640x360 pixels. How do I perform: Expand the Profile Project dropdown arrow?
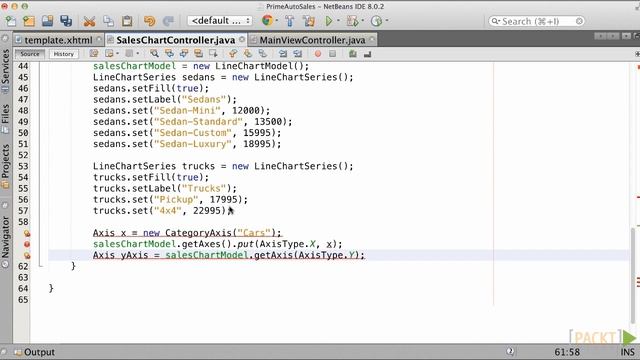[x=387, y=20]
